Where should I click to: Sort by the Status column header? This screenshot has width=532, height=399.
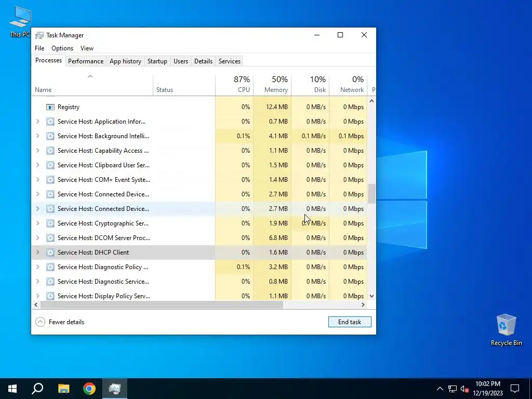(184, 85)
